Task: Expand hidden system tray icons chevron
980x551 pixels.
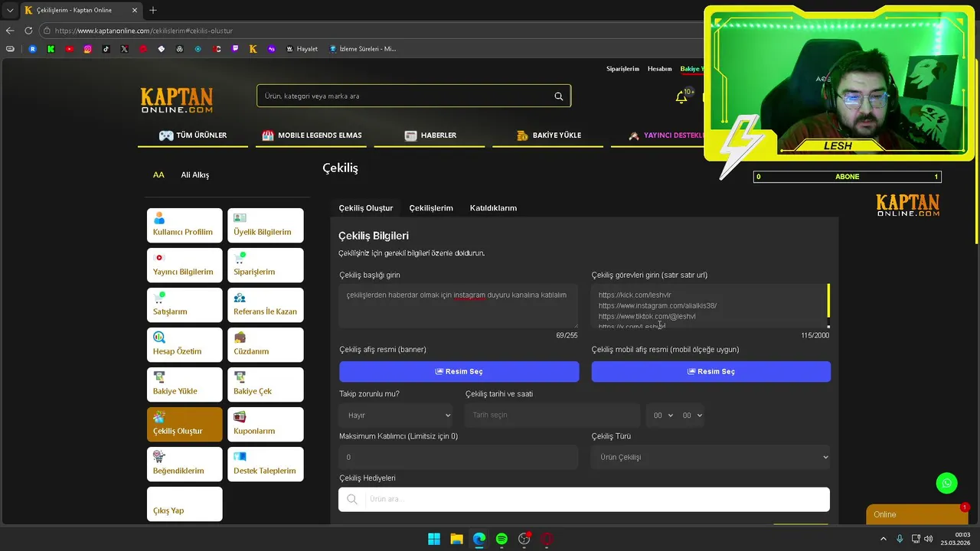Action: (x=884, y=539)
